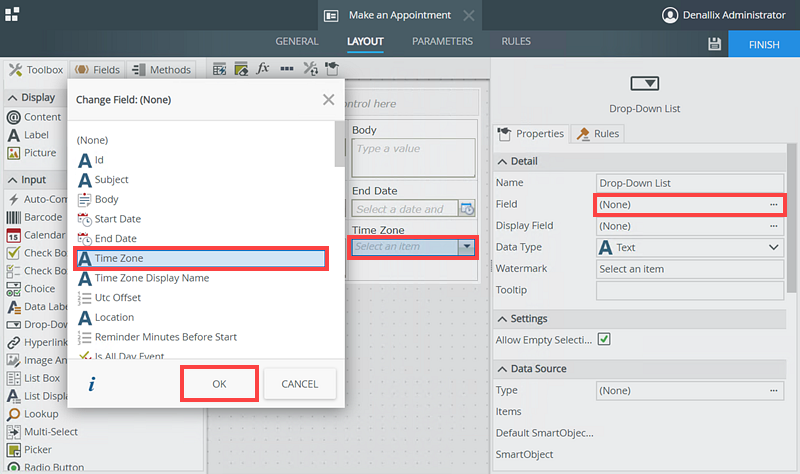The height and width of the screenshot is (474, 800).
Task: Open the Fields tab
Action: point(97,69)
